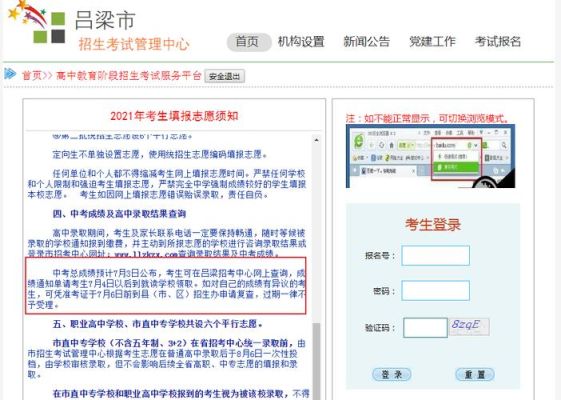Screen dimensions: 561x400
Task: Click the line 定向生不单独设置志愿
Action: coord(160,155)
